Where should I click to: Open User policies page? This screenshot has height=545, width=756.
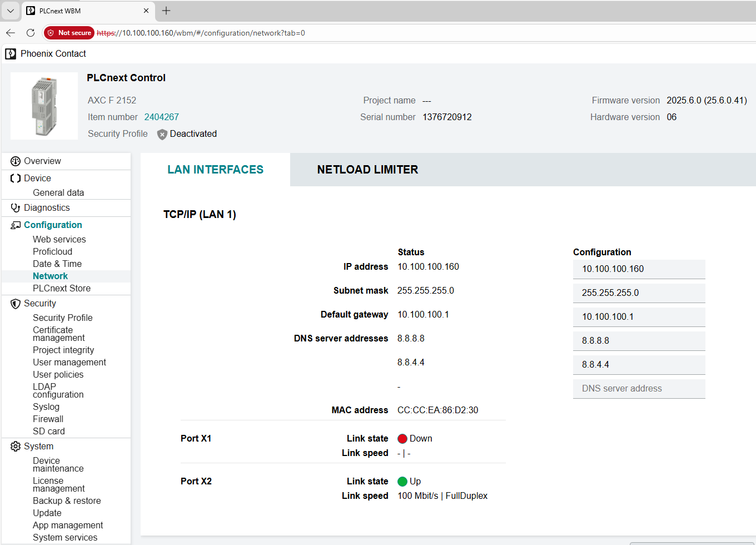point(58,375)
